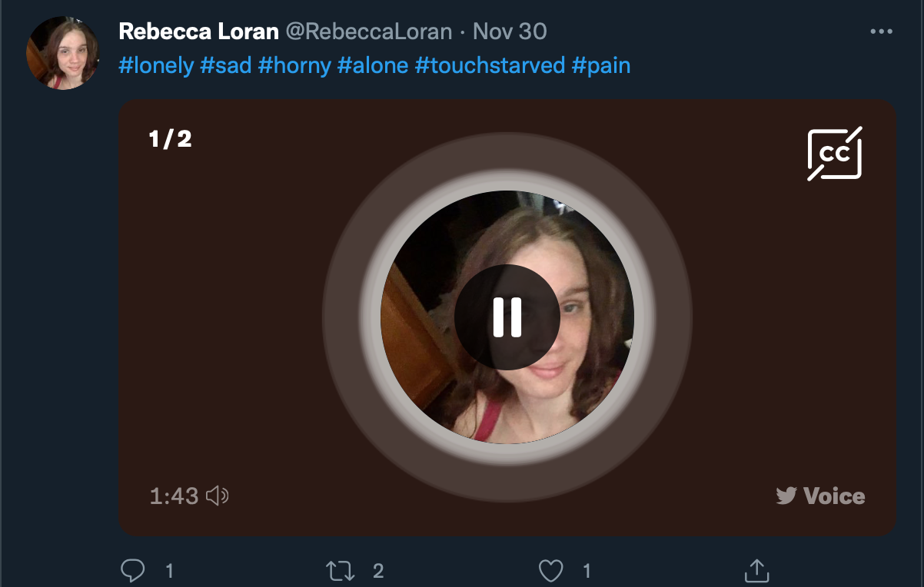Like the tweet with the heart icon
Viewport: 924px width, 587px height.
coord(550,571)
